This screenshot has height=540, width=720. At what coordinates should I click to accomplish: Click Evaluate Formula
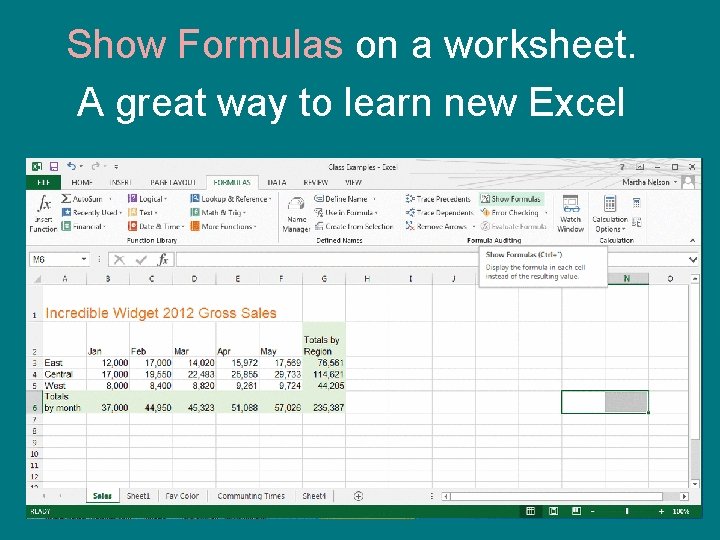(513, 226)
